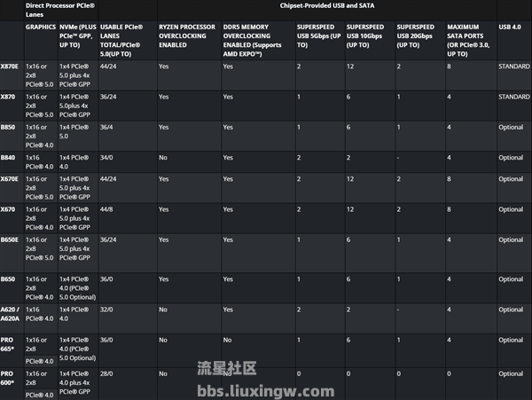Select the B840 chipset row label
Viewport: 532px width, 400px height.
click(x=8, y=158)
